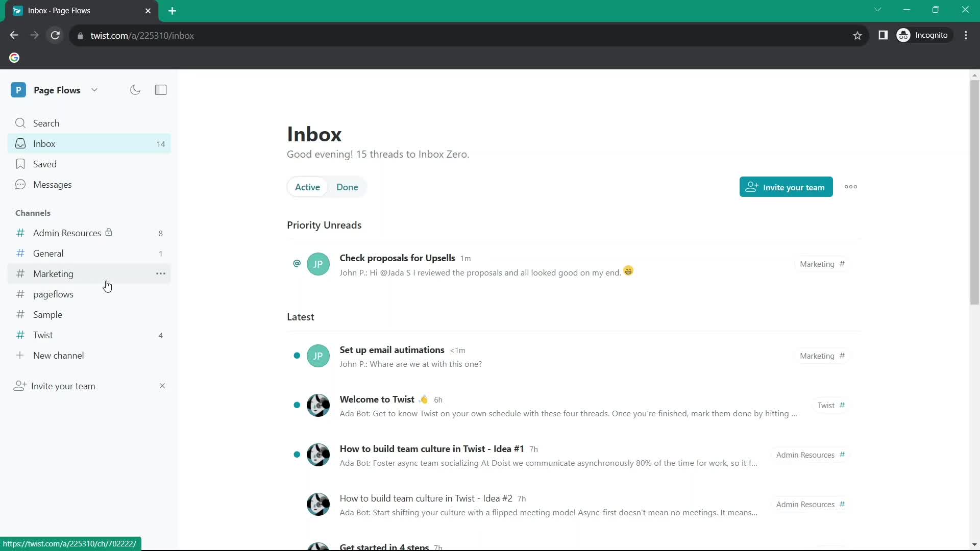Click the Page Flows workspace icon
The image size is (980, 551).
point(18,89)
